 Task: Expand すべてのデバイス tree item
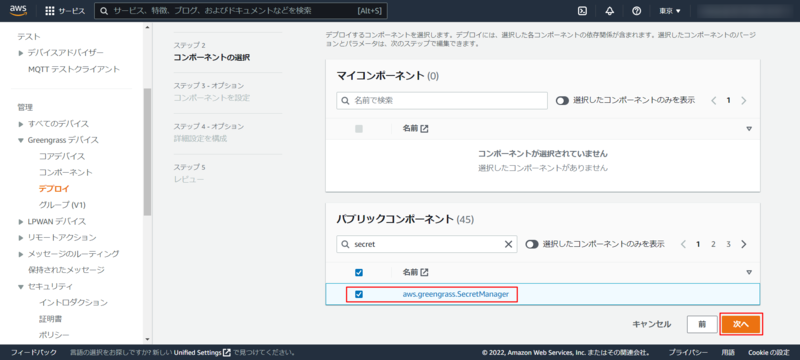(x=21, y=124)
